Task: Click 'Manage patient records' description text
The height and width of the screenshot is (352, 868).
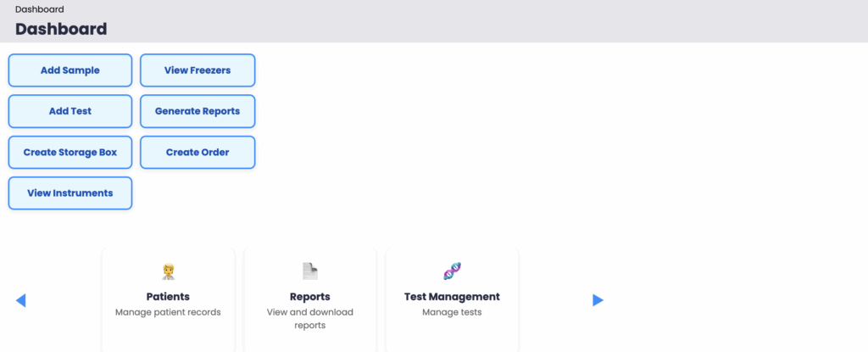Action: click(168, 312)
